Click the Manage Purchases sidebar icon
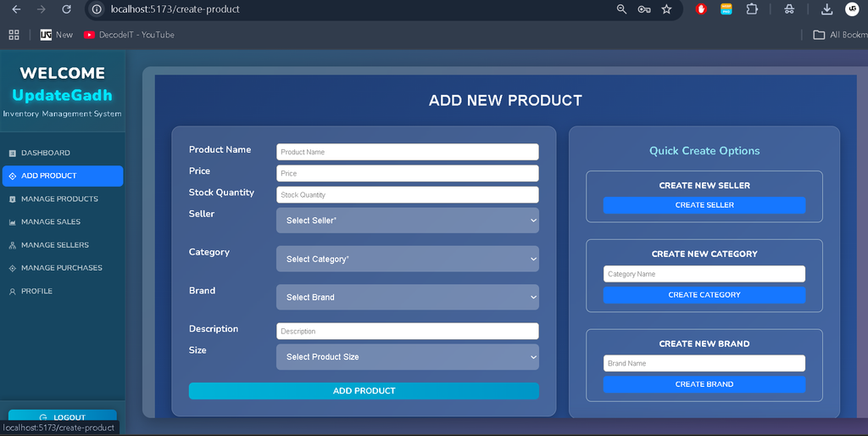 (x=12, y=268)
